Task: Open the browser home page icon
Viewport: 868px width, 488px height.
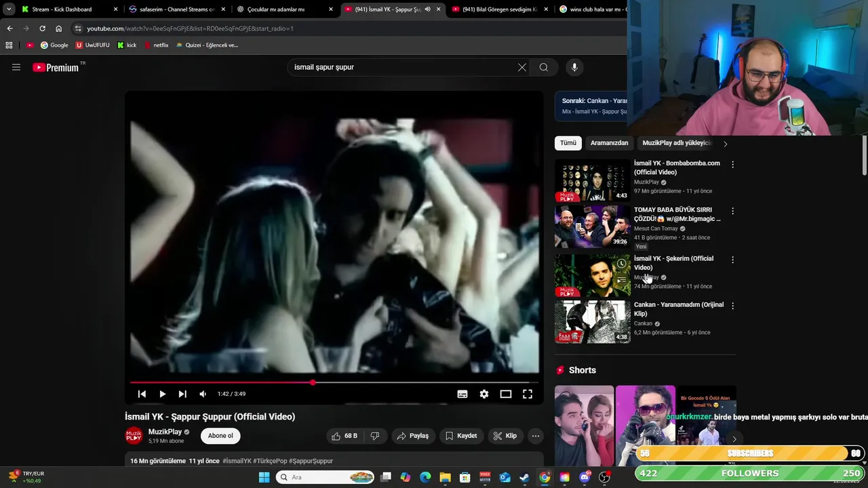Action: 58,28
